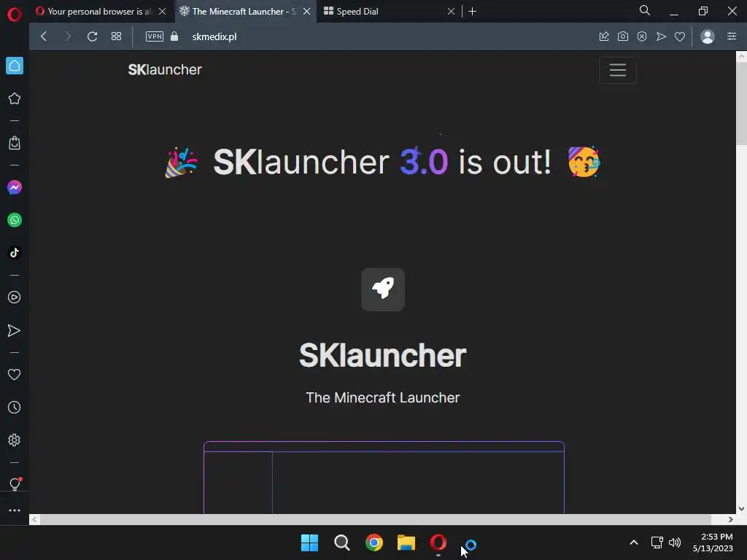
Task: Open the clock showing 2:53 PM
Action: (x=713, y=542)
